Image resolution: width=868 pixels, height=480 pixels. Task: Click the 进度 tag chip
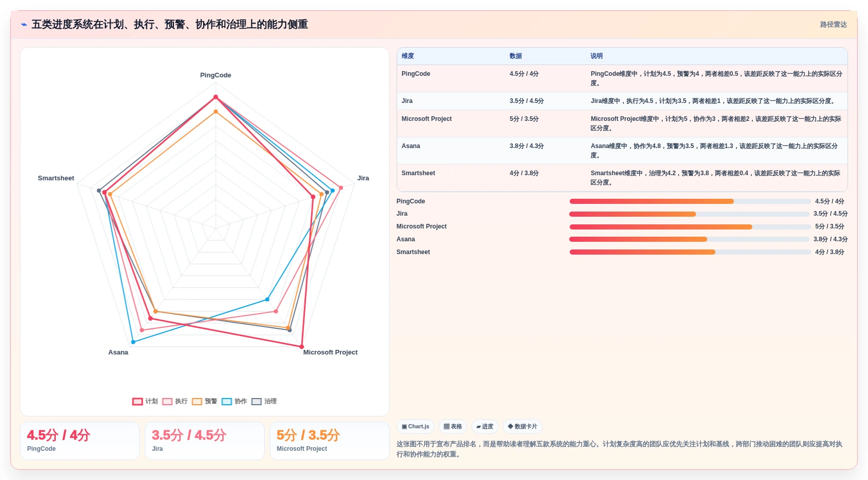pos(485,426)
